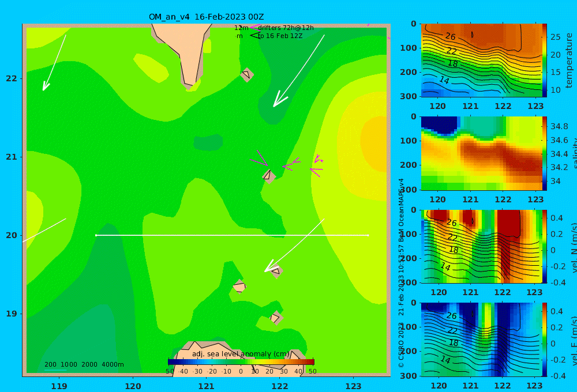This screenshot has width=577, height=392.
Task: Select the sea level anomaly colorbar
Action: (x=241, y=362)
